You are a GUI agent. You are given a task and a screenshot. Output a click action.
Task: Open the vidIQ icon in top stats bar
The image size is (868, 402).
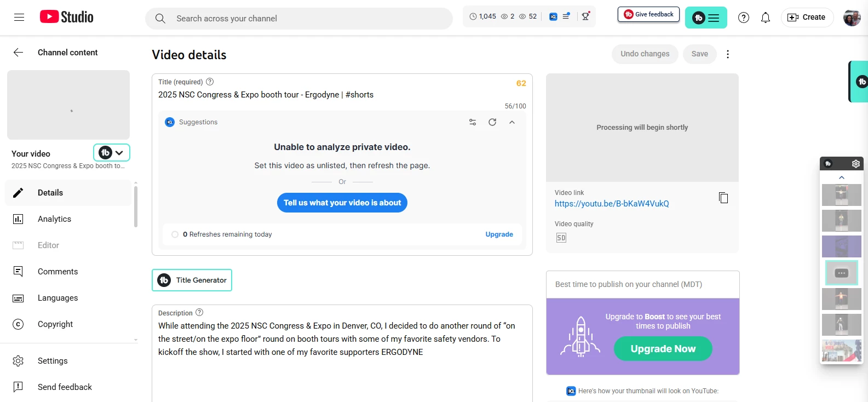click(x=553, y=16)
